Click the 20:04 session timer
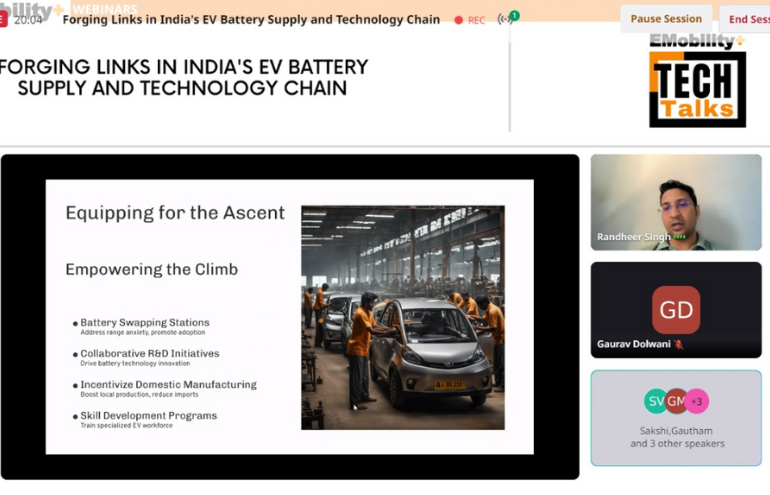The image size is (770, 495). click(28, 20)
